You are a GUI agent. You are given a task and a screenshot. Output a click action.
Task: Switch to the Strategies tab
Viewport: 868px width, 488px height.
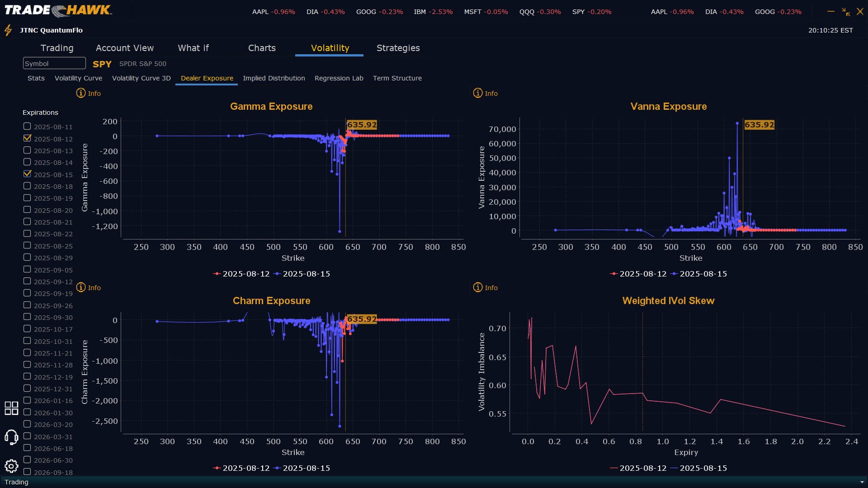pyautogui.click(x=398, y=48)
